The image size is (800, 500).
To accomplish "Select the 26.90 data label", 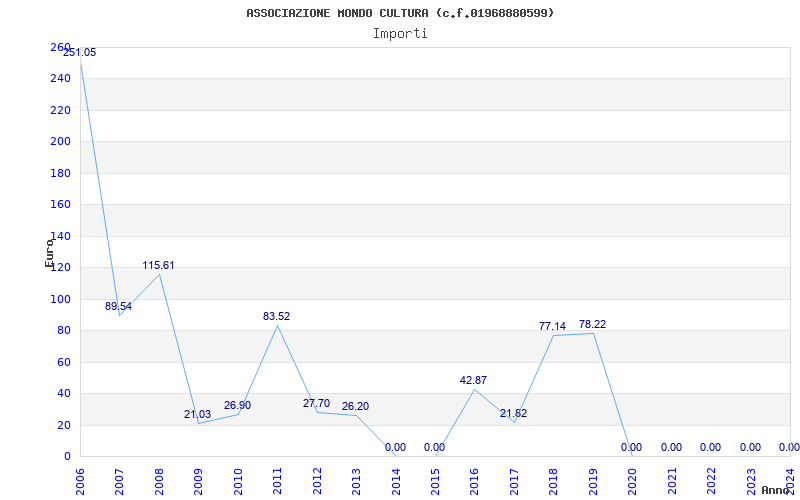I will point(237,406).
